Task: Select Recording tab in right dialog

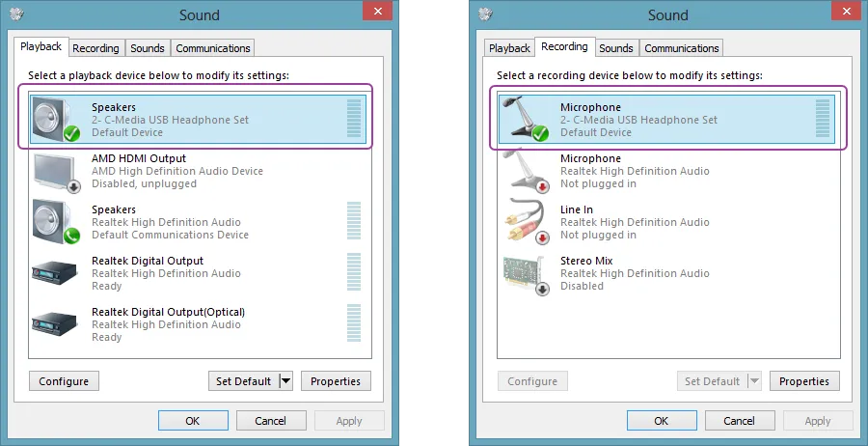Action: coord(564,46)
